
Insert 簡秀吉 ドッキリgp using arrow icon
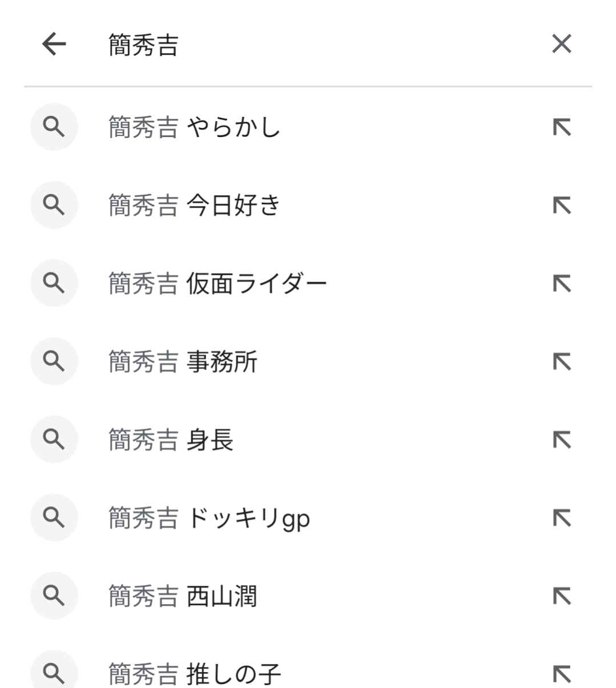coord(562,518)
